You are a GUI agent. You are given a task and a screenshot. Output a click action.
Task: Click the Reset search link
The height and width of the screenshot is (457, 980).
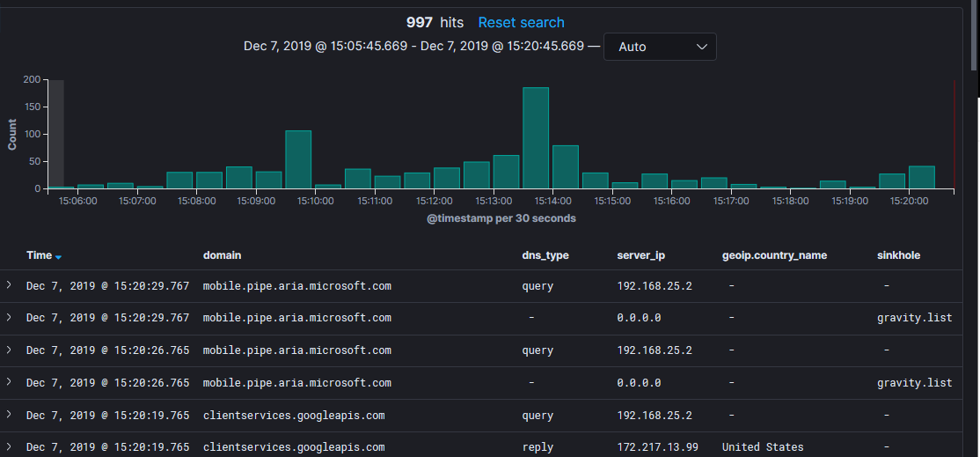[x=521, y=23]
